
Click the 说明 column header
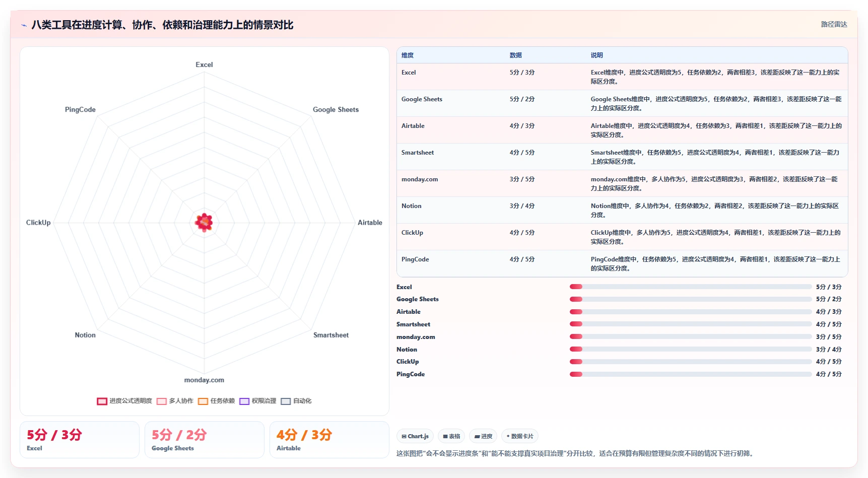point(596,55)
